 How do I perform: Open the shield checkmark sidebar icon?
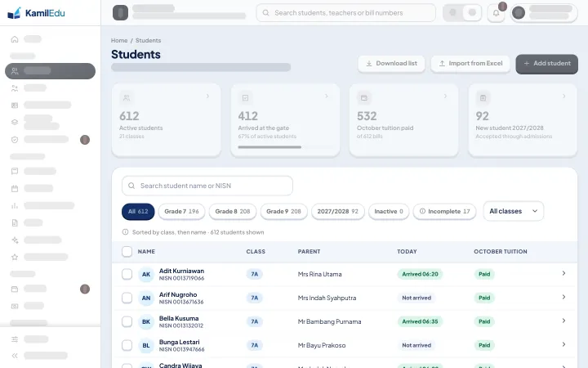(x=15, y=140)
